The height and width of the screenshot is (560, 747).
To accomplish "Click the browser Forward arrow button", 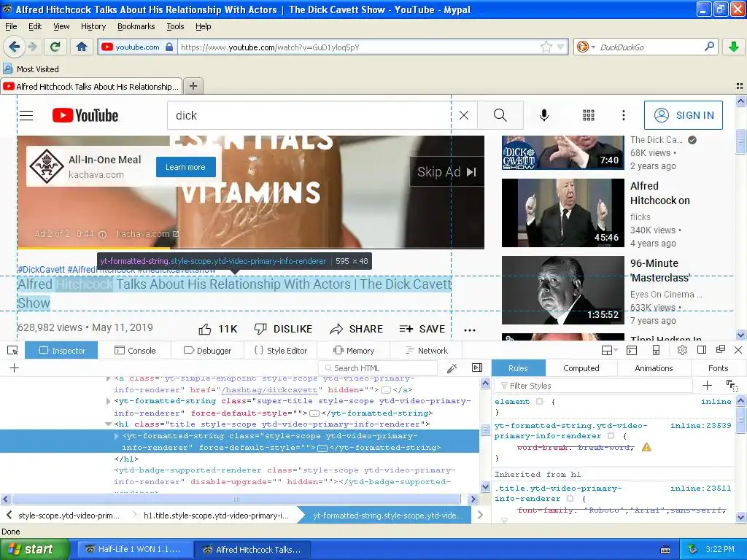I will (x=32, y=47).
